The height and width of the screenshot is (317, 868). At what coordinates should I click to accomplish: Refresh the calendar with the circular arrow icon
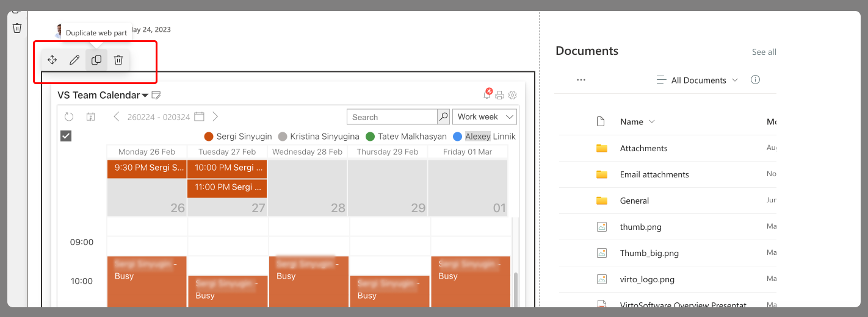[69, 116]
